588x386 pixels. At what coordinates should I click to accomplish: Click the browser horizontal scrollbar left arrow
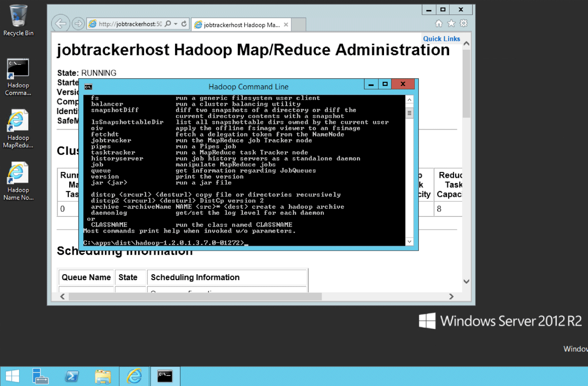coord(62,296)
